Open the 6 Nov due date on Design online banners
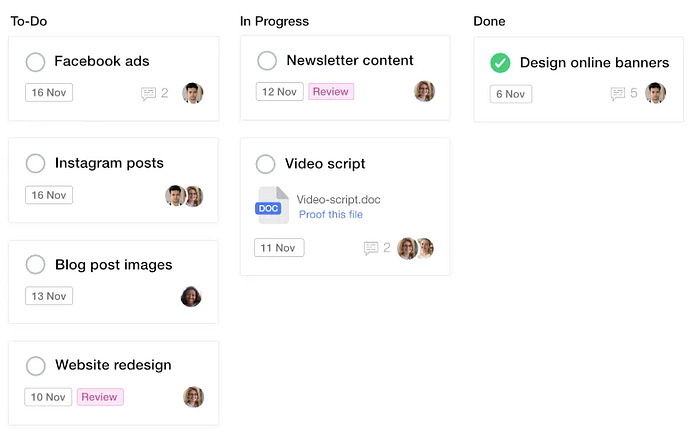The height and width of the screenshot is (439, 700). [511, 94]
